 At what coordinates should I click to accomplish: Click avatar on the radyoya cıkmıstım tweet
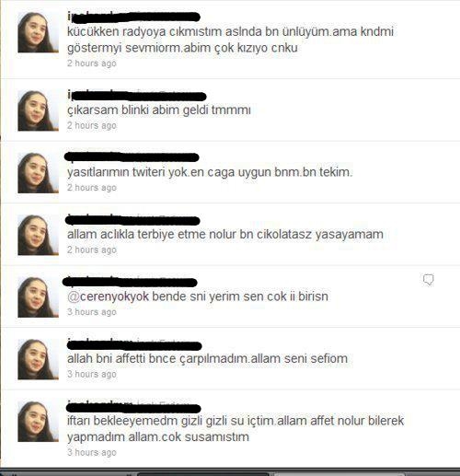pos(38,32)
